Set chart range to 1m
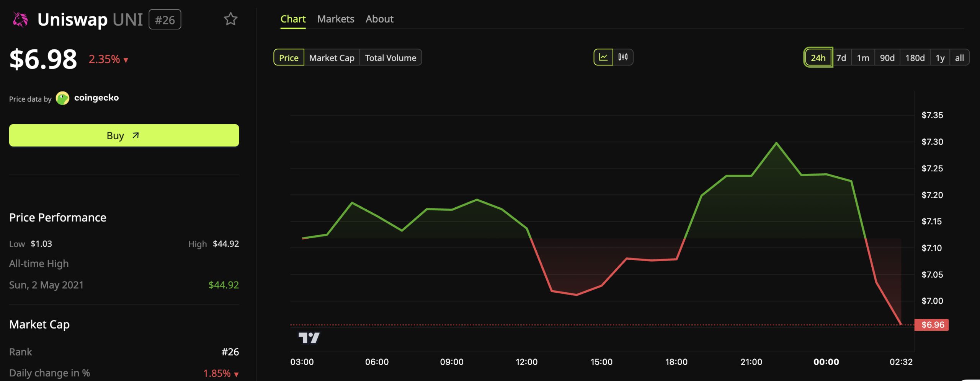Viewport: 980px width, 381px height. tap(863, 58)
